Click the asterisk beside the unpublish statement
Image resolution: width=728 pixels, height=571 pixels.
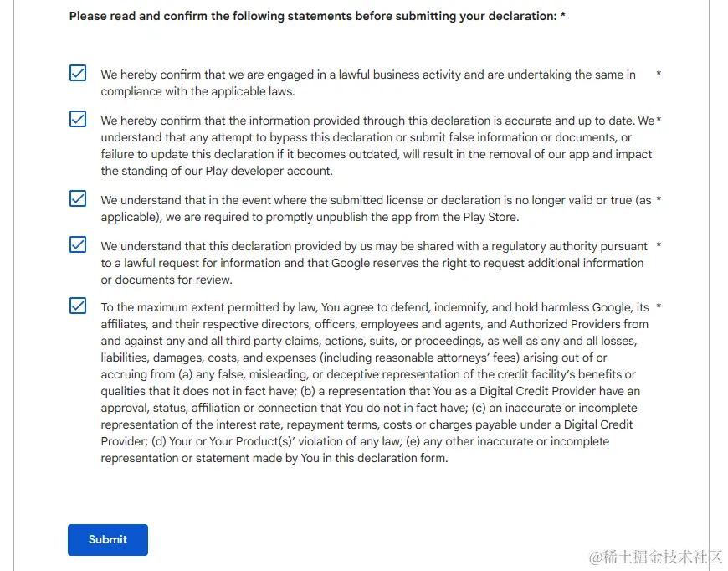[x=659, y=200]
